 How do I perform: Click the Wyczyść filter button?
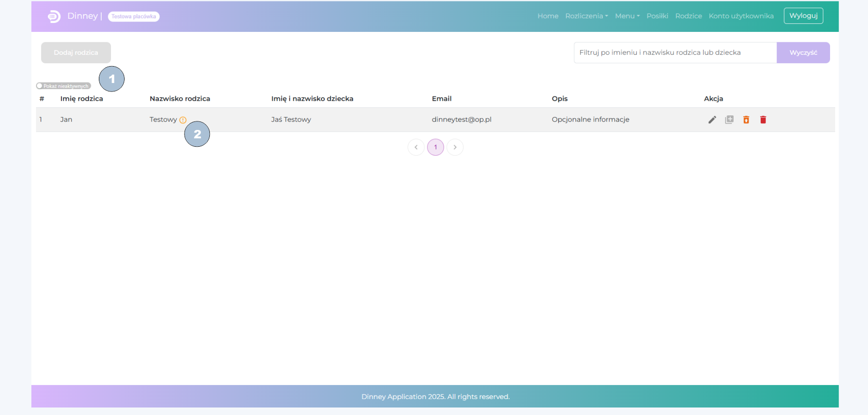803,53
